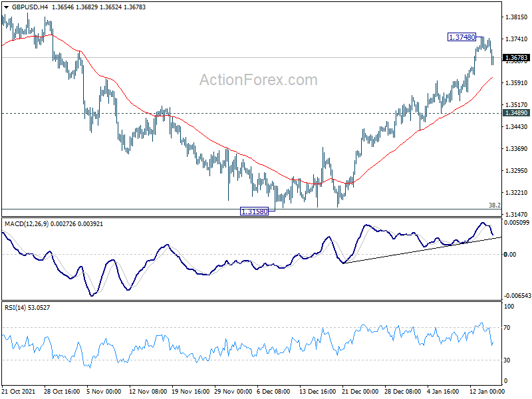Click the MACD(12,26,9) indicator label
The height and width of the screenshot is (399, 532).
27,224
